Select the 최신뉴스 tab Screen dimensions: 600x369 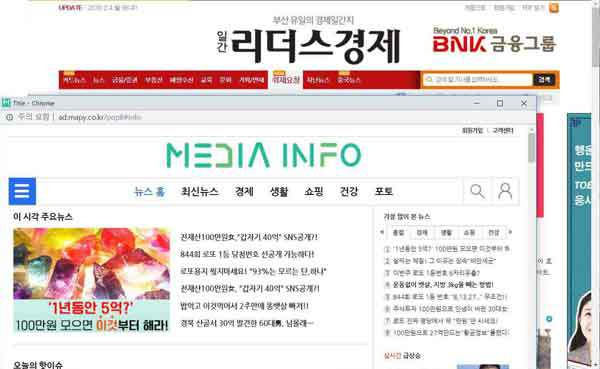199,191
